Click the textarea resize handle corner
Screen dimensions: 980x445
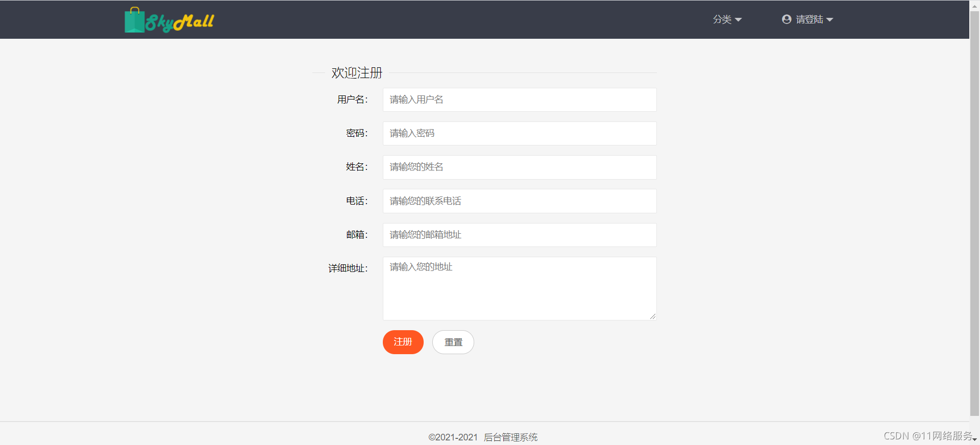[x=653, y=316]
